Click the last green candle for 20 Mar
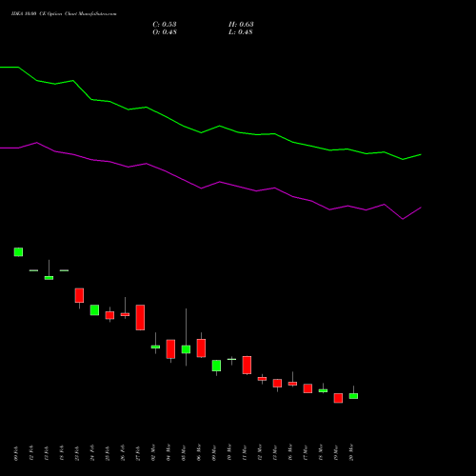Viewport: 476px width, 476px height. 353,396
